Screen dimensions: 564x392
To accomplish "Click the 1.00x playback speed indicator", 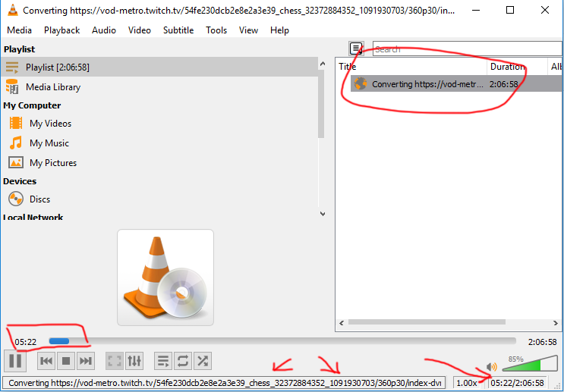I will [x=466, y=383].
